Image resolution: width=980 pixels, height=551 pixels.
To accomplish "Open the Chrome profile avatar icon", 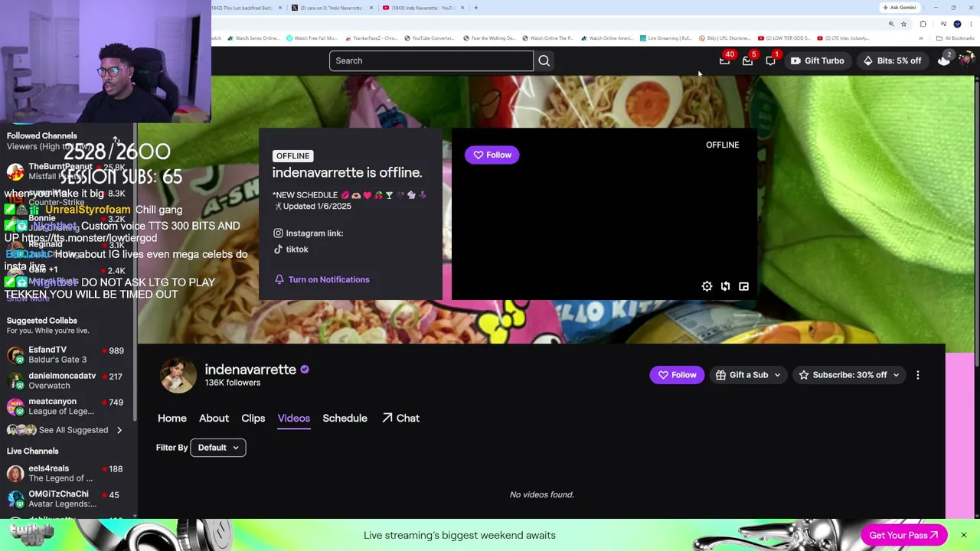I will [x=957, y=24].
